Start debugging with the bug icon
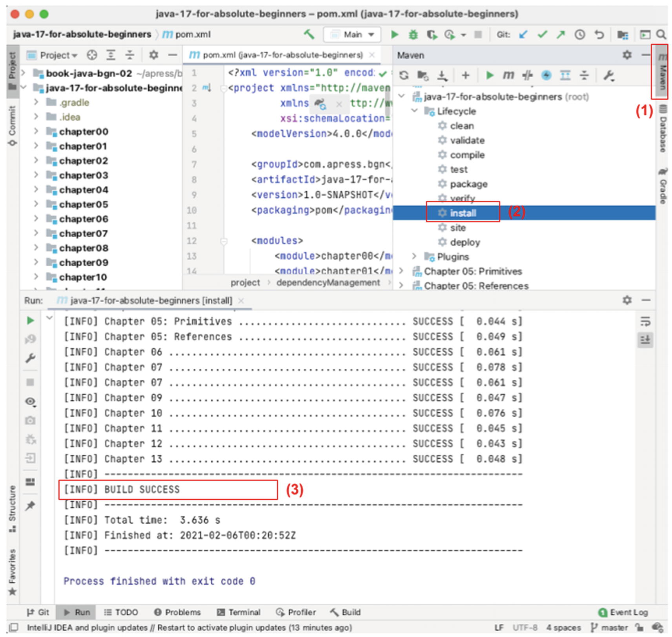Viewport: 672px width, 637px height. [413, 35]
